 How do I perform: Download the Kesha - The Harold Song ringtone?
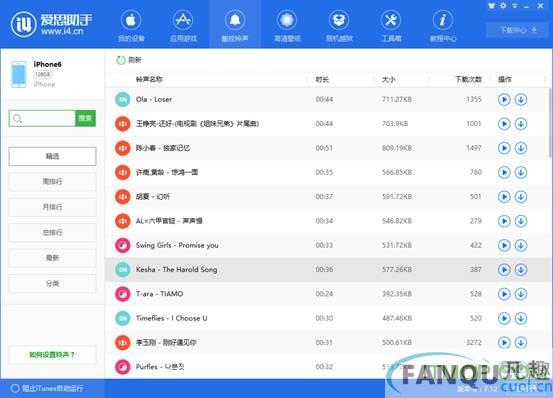click(521, 270)
